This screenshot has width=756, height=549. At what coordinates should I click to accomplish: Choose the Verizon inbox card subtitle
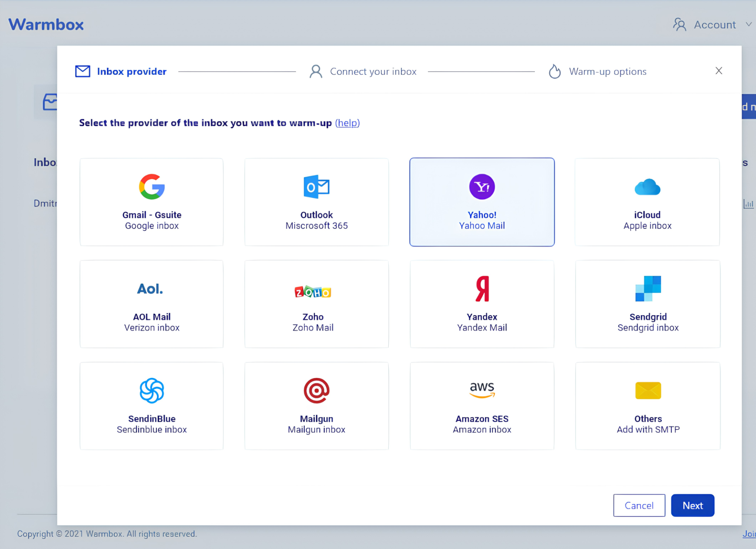point(152,328)
